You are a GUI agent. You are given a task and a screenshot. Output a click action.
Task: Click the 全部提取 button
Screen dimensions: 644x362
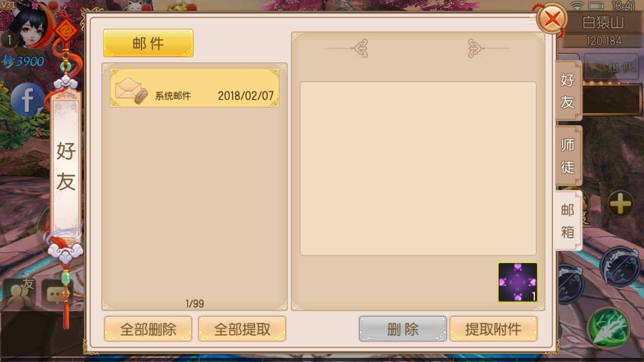tap(242, 329)
